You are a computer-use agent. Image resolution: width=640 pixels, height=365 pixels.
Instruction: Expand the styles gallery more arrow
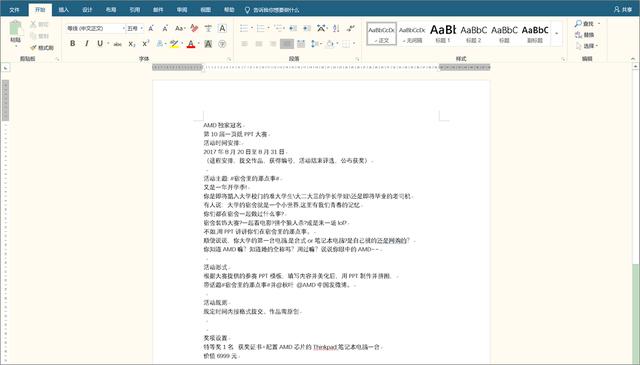(557, 33)
